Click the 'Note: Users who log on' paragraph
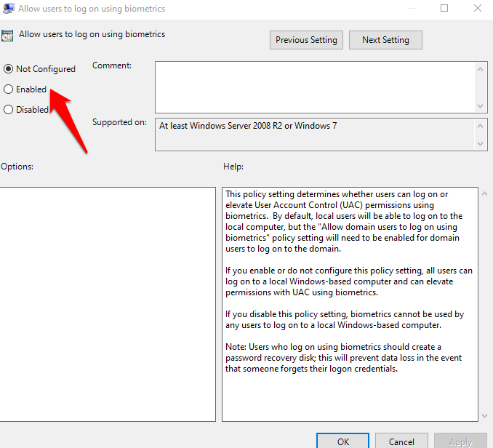The height and width of the screenshot is (448, 493). [343, 358]
